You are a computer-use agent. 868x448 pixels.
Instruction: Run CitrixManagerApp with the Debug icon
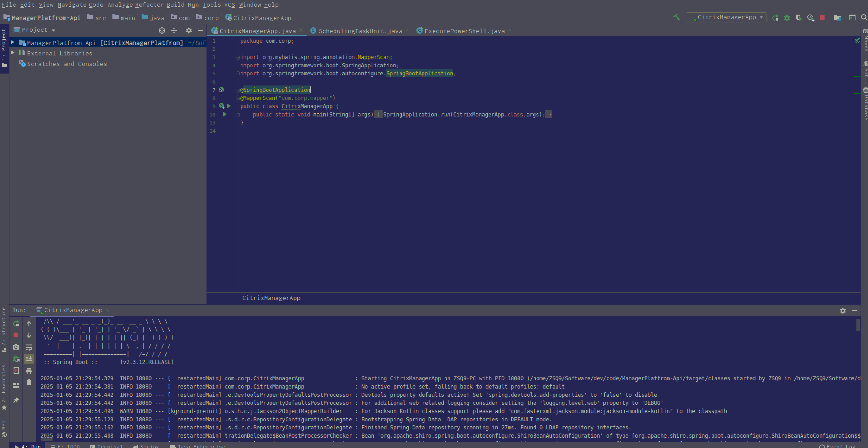(787, 18)
